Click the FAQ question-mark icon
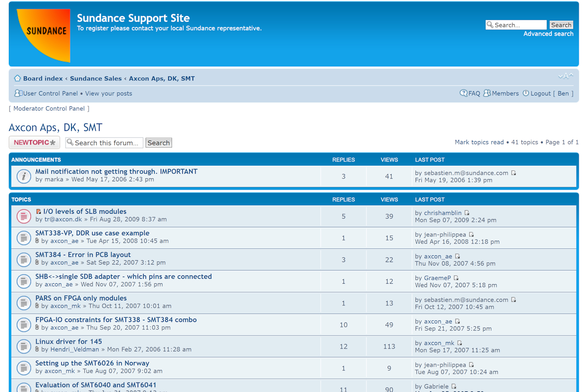Image resolution: width=588 pixels, height=392 pixels. (x=464, y=93)
